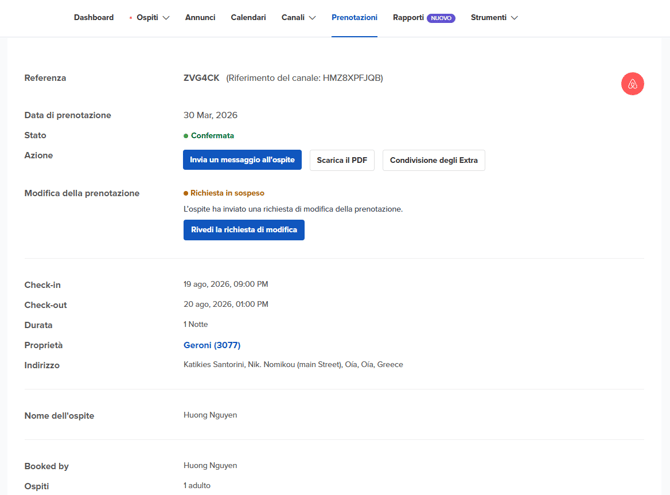Expand the Ospiti dropdown menu
Viewport: 670px width, 495px height.
(152, 18)
